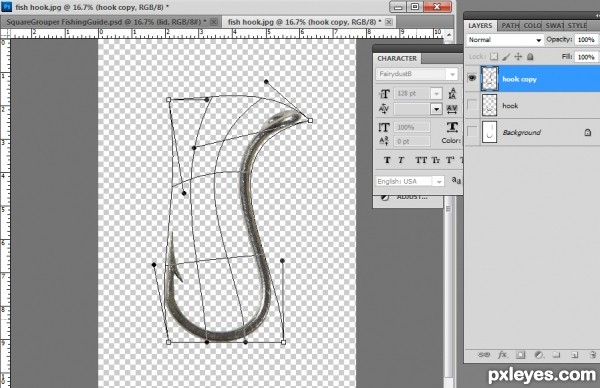Image resolution: width=600 pixels, height=388 pixels.
Task: Create a new layer icon
Action: tap(574, 355)
